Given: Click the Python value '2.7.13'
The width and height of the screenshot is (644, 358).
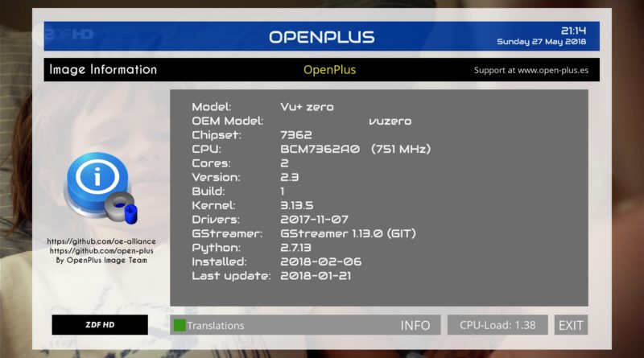Looking at the screenshot, I should pyautogui.click(x=295, y=248).
